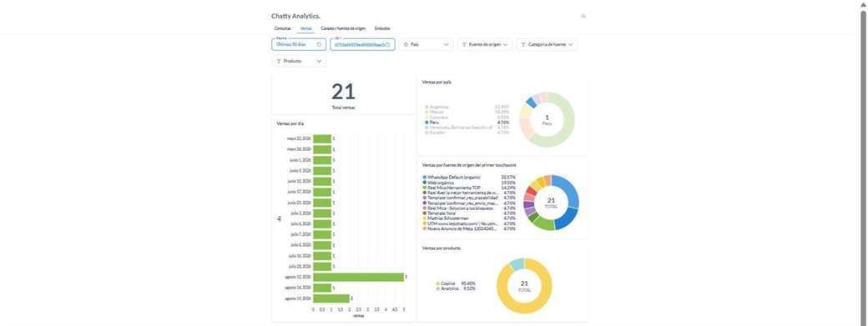The height and width of the screenshot is (326, 868).
Task: Click the agosto 12 bar in Ventas por día
Action: point(358,277)
